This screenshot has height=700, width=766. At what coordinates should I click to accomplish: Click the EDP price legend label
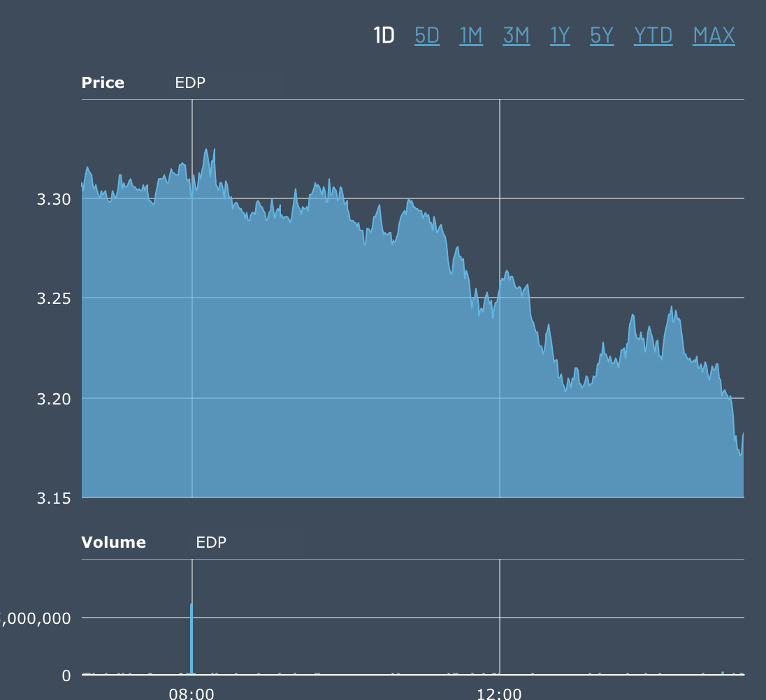[x=190, y=83]
